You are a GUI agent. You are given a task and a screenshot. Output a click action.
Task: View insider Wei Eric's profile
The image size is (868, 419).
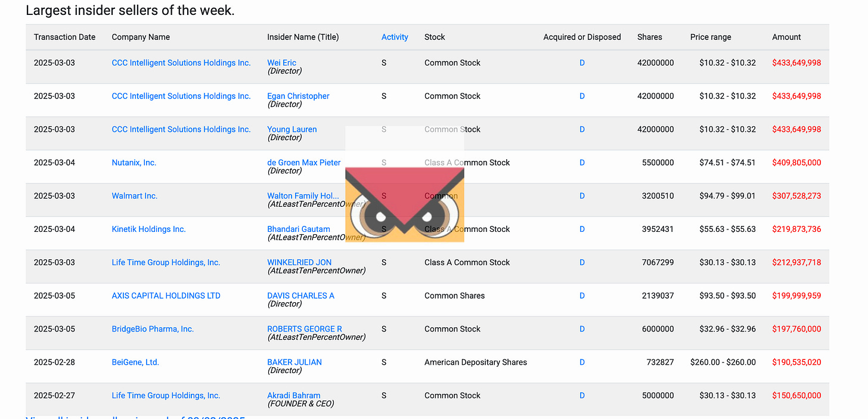coord(282,63)
